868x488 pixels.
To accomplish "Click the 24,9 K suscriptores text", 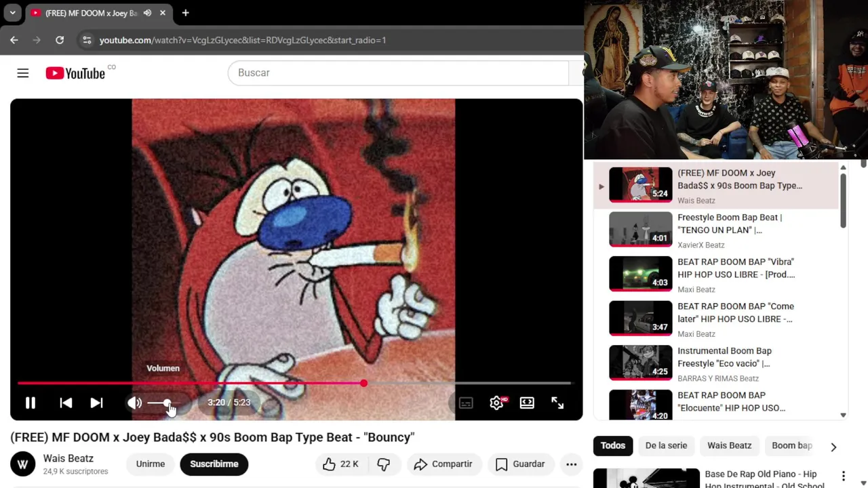I will (x=75, y=471).
